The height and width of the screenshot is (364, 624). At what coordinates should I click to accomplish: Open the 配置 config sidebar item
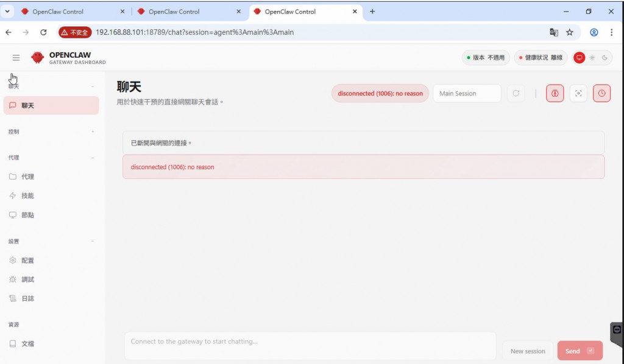[x=51, y=261]
